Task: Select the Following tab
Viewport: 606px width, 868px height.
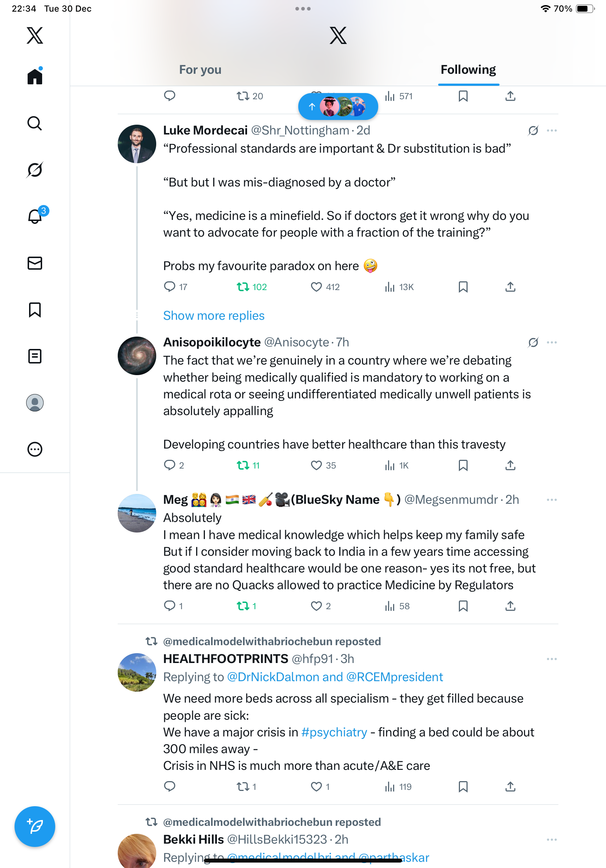Action: pyautogui.click(x=468, y=69)
